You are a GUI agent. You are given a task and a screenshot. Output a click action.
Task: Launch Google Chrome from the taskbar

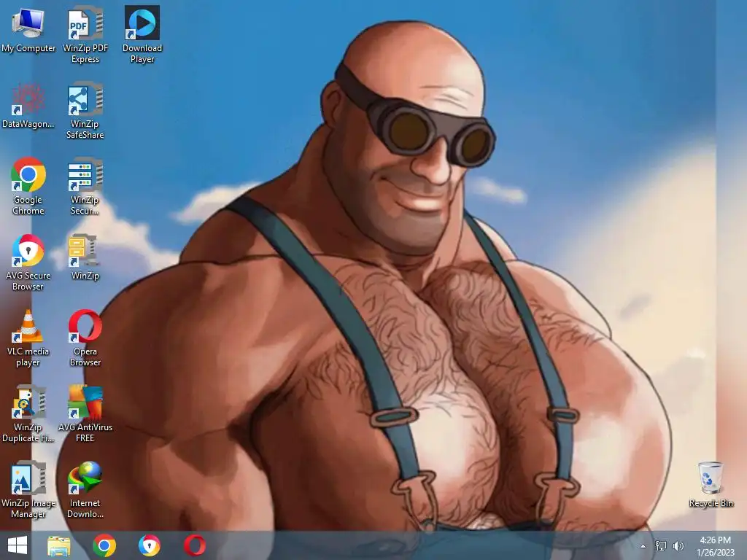tap(104, 545)
